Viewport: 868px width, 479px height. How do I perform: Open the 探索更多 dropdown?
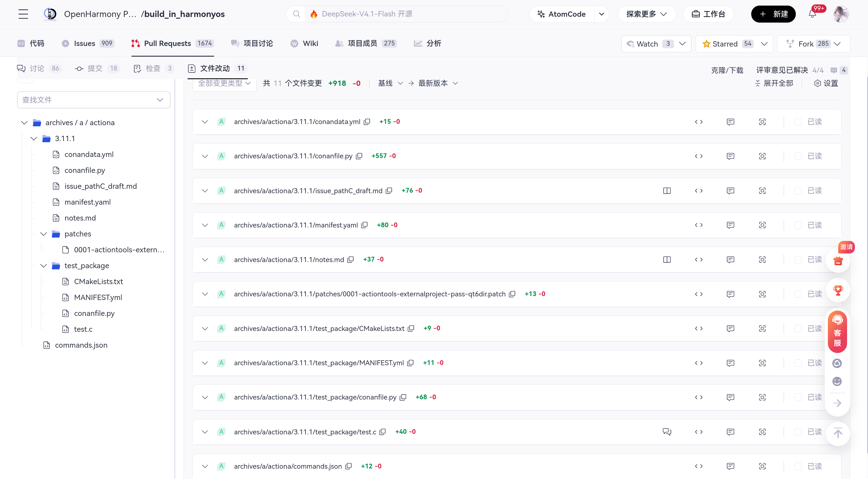tap(647, 14)
